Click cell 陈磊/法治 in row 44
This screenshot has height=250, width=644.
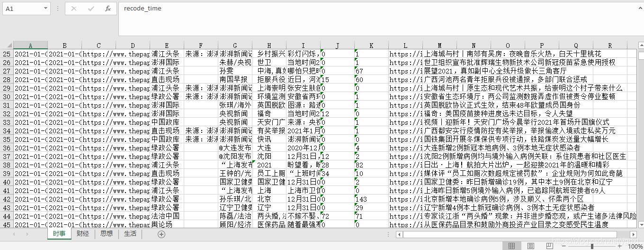(235, 216)
